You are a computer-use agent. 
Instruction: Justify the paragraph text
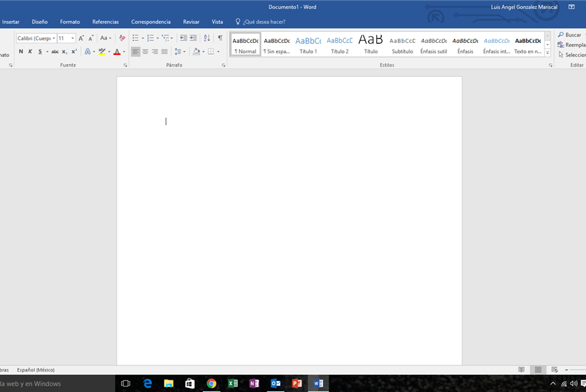tap(164, 52)
